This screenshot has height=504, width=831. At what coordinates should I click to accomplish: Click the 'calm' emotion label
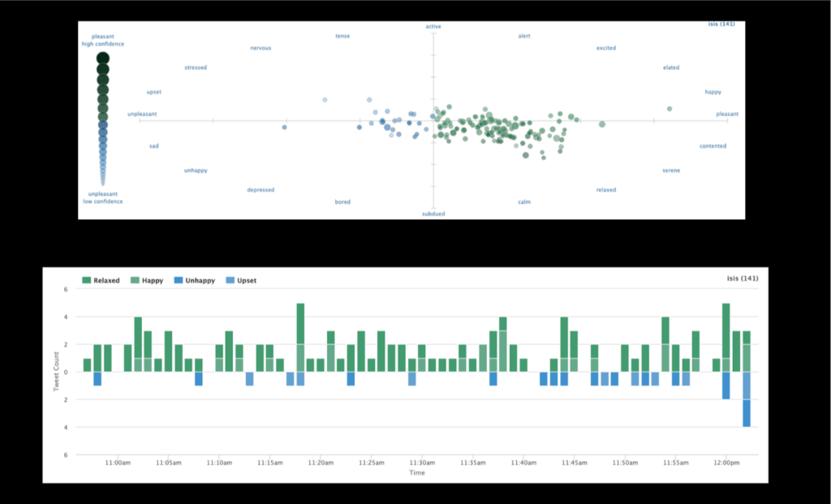tap(524, 202)
